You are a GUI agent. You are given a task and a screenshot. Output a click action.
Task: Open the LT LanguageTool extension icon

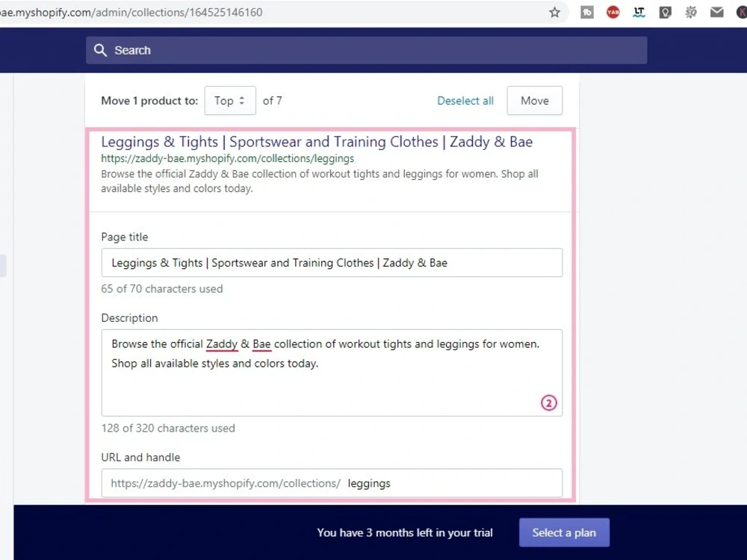click(639, 13)
